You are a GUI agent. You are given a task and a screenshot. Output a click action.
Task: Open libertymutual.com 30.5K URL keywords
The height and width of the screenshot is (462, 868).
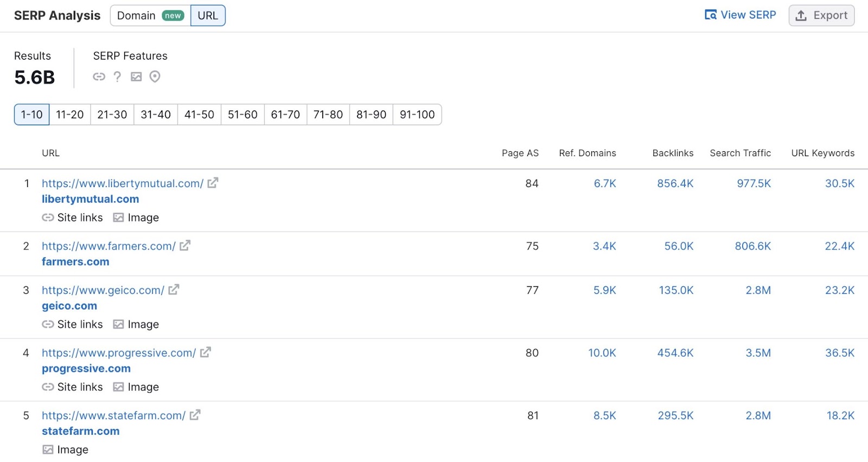click(840, 183)
